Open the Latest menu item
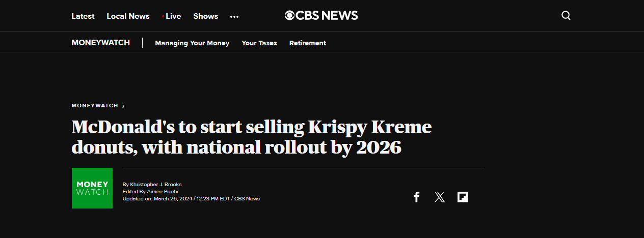The height and width of the screenshot is (238, 644). [x=83, y=16]
